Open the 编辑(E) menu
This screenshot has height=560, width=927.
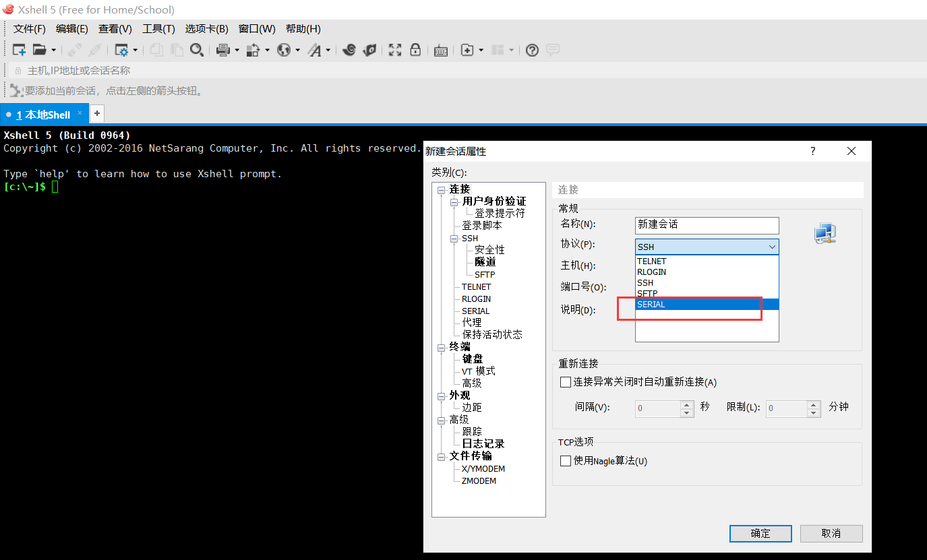[x=71, y=29]
